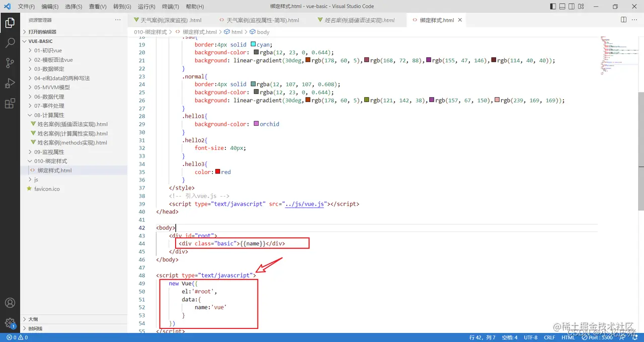Switch to 天气案例(监视属性-简写).html tab
644x342 pixels.
pos(263,20)
